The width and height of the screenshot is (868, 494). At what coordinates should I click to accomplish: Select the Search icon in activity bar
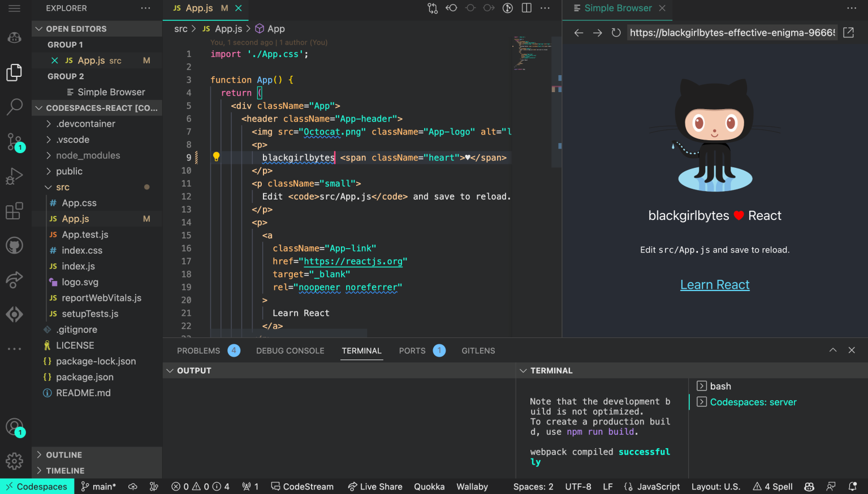[15, 107]
